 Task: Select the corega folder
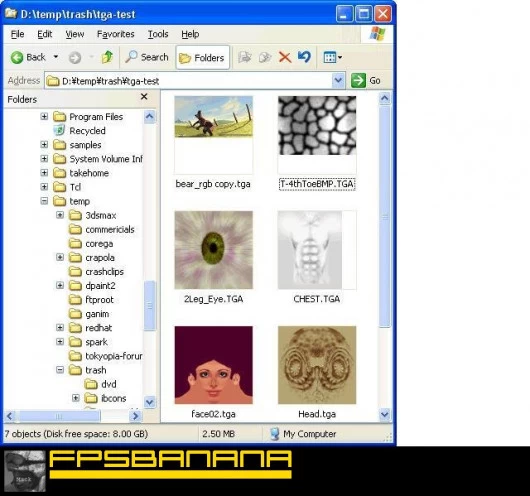point(91,243)
